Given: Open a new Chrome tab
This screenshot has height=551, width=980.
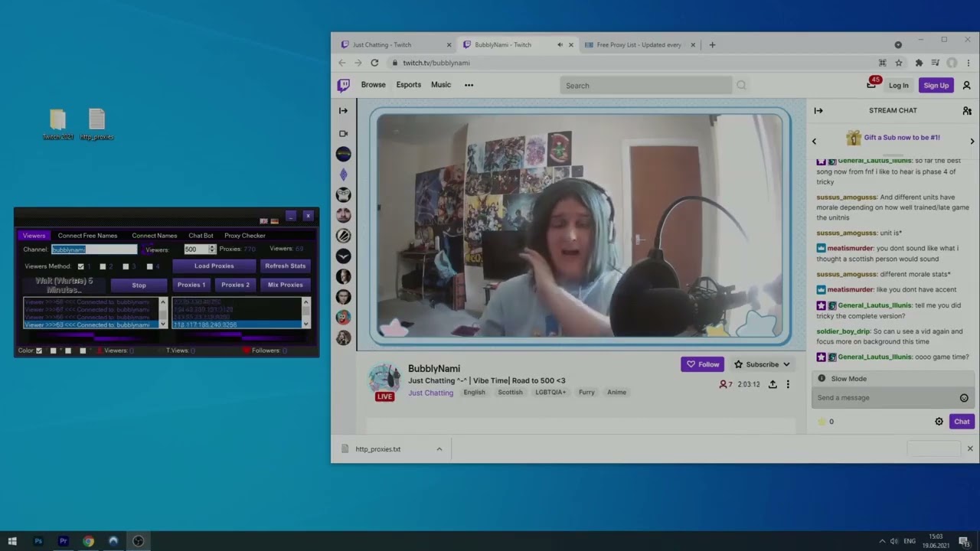Looking at the screenshot, I should (x=712, y=44).
